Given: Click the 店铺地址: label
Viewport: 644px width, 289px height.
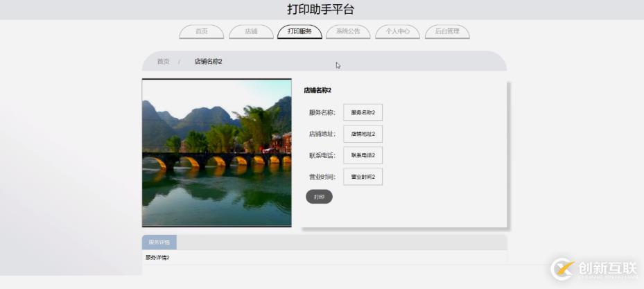Looking at the screenshot, I should tap(322, 134).
